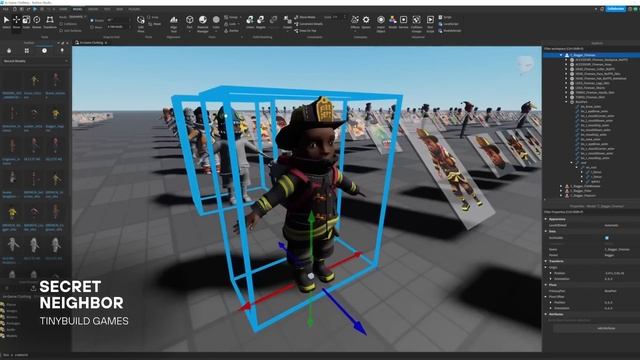Open the Recent Models category dropdown

point(36,61)
